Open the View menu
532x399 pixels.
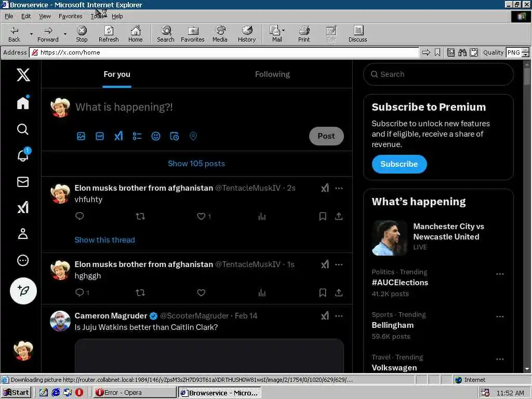(x=45, y=16)
